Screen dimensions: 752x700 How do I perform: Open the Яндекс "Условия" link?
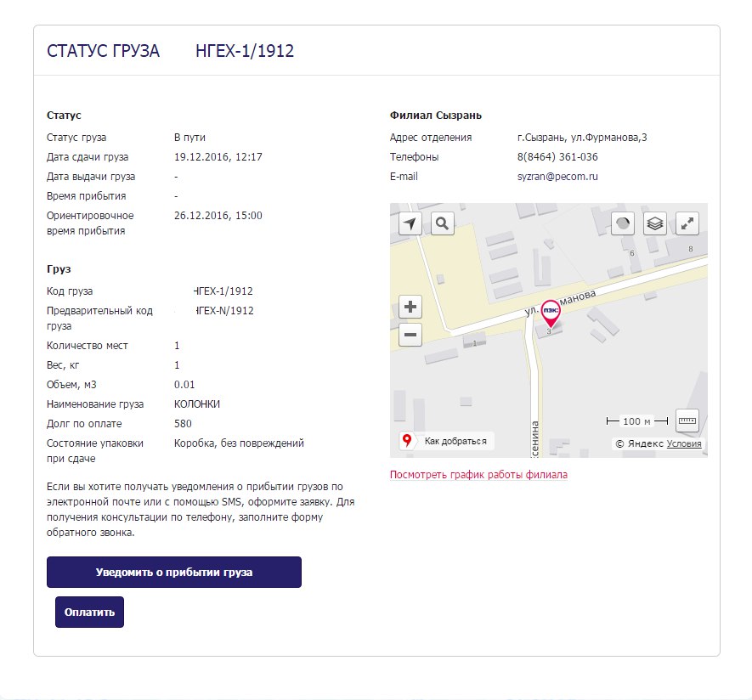685,443
